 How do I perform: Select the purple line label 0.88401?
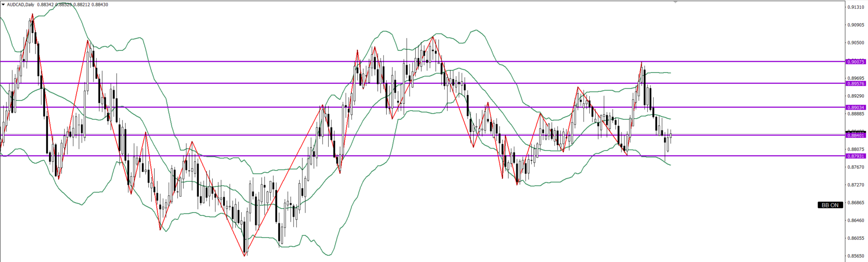(x=856, y=135)
